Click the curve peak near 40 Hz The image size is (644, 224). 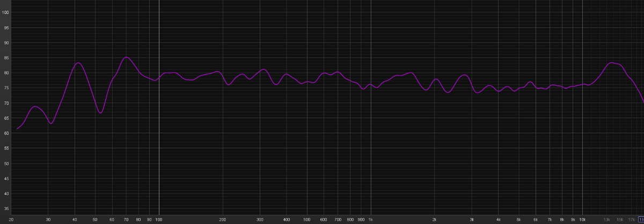pos(78,63)
